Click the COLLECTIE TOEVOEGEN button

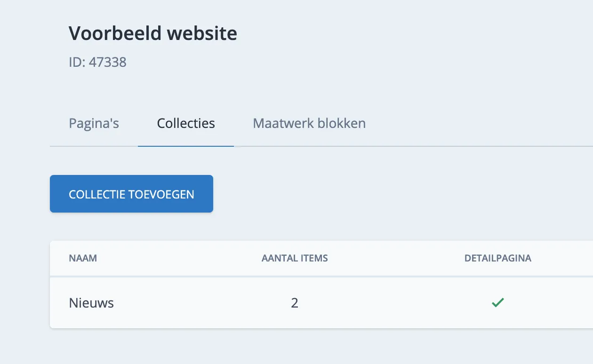pyautogui.click(x=131, y=193)
